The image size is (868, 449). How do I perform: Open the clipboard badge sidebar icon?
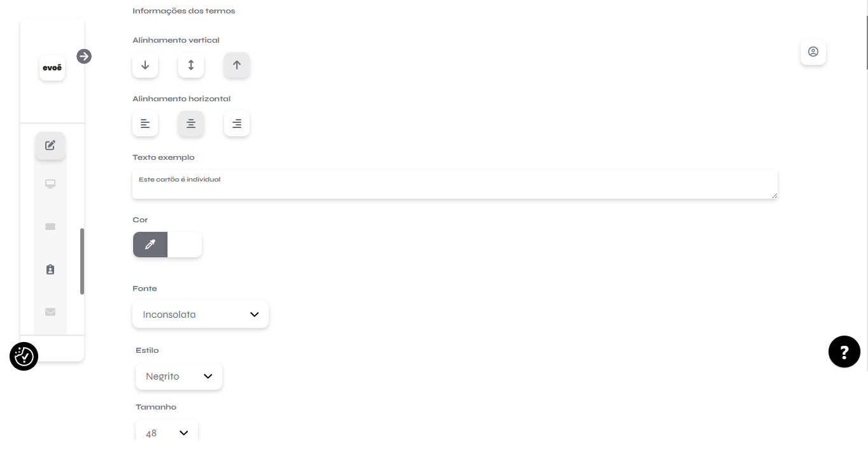tap(50, 269)
